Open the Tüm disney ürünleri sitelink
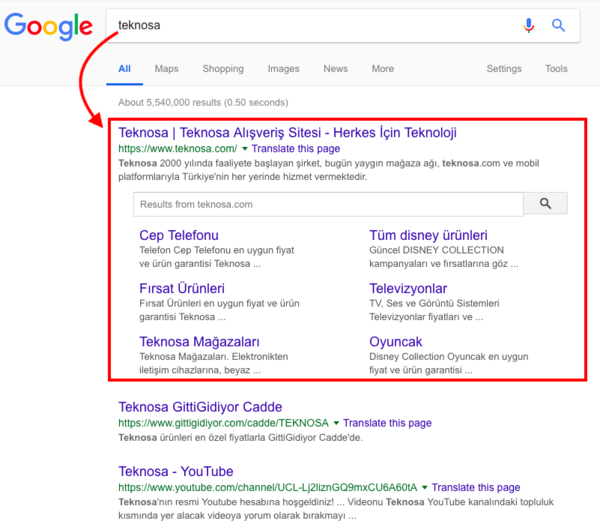The height and width of the screenshot is (527, 600). point(428,235)
